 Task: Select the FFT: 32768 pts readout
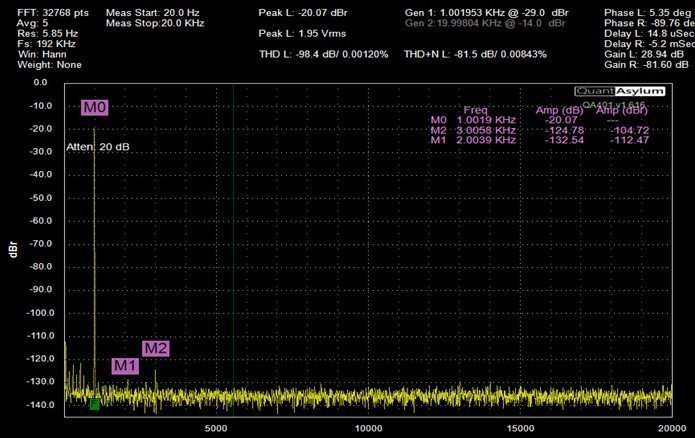click(x=53, y=13)
